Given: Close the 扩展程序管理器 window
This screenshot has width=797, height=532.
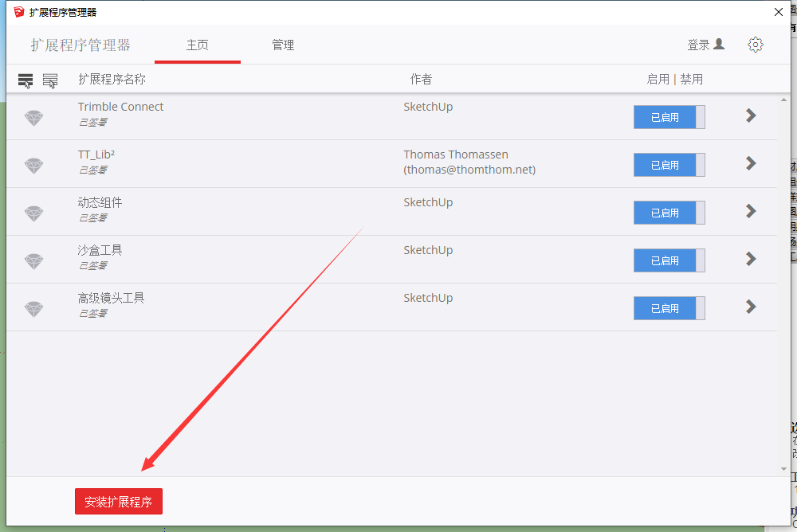Looking at the screenshot, I should point(778,12).
